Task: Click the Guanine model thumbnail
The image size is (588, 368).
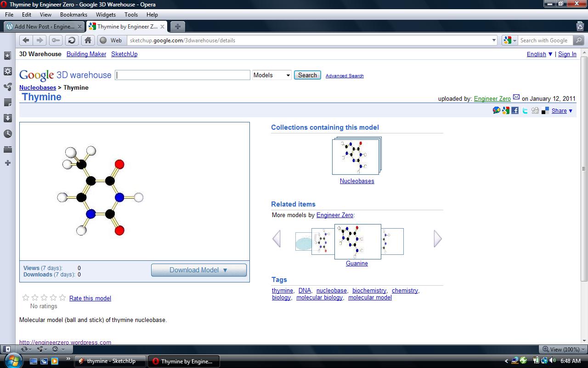Action: [357, 241]
